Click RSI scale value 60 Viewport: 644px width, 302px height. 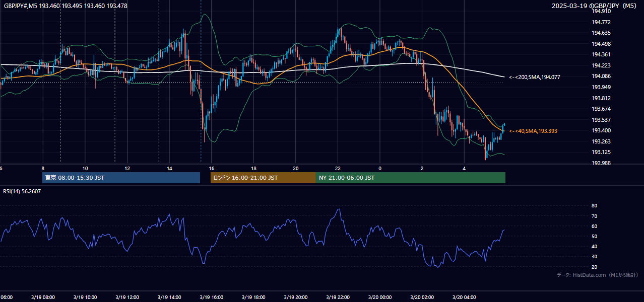coord(594,226)
